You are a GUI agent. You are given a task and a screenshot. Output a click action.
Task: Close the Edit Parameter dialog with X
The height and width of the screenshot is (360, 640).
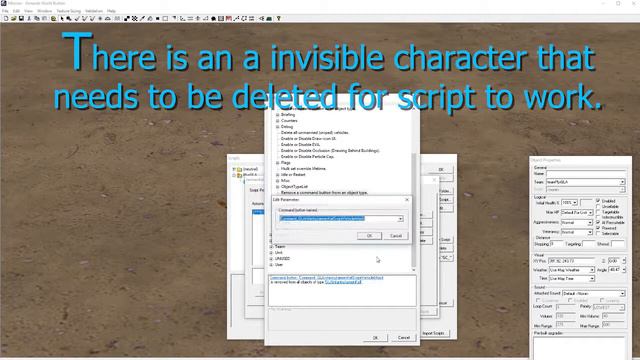(407, 200)
